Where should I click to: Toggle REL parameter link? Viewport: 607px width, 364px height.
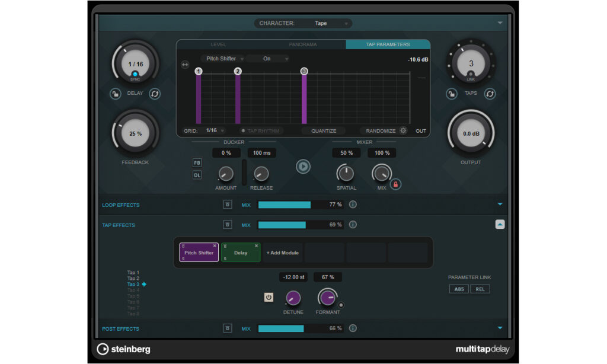pyautogui.click(x=480, y=289)
